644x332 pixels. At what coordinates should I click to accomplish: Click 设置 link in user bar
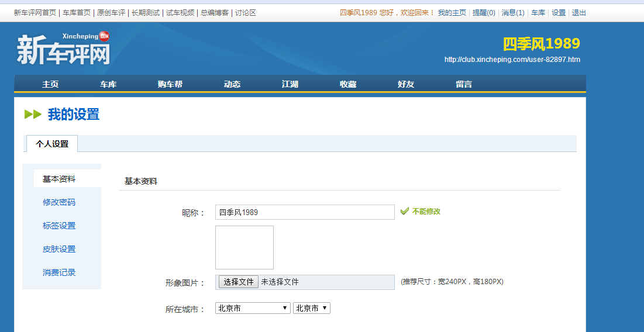[x=559, y=13]
